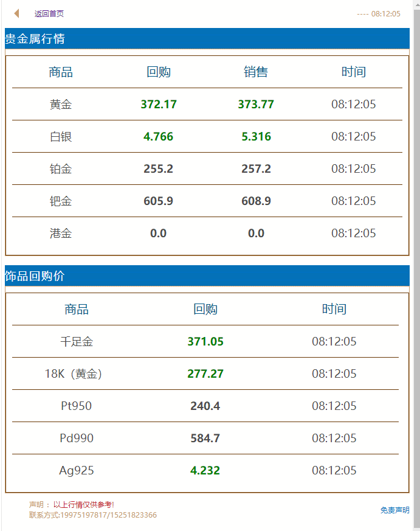420x531 pixels.
Task: Select the 白银 product row name
Action: 61,137
